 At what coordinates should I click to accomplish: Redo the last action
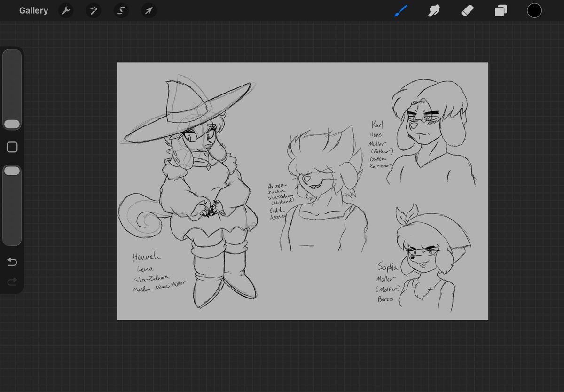(x=12, y=282)
